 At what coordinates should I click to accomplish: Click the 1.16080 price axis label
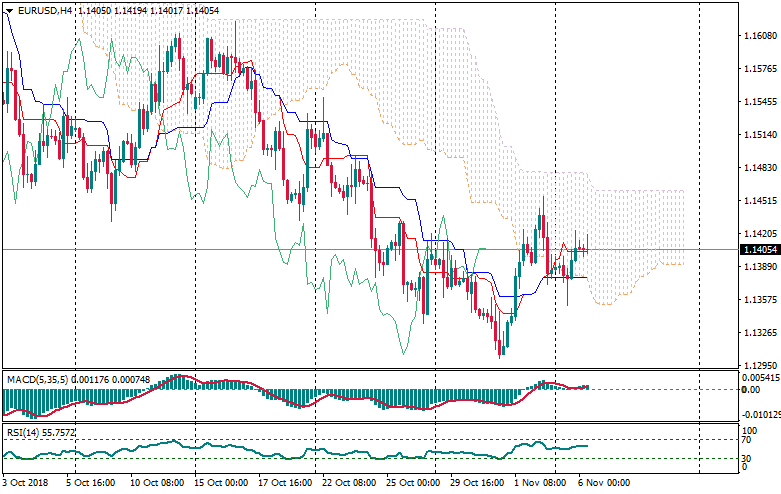pyautogui.click(x=756, y=36)
